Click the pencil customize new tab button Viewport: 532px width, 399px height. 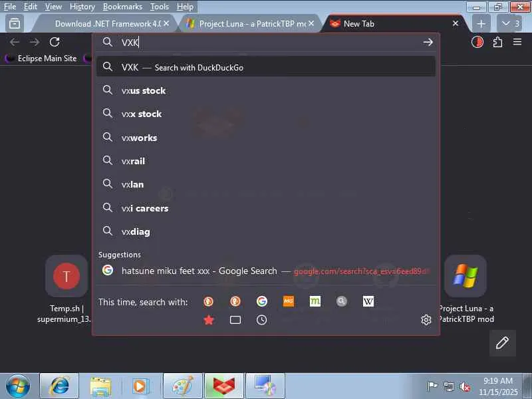coord(503,342)
